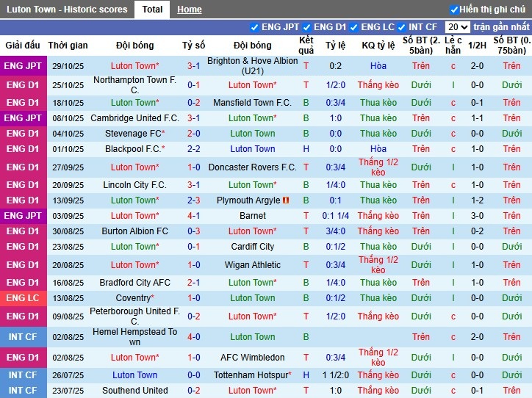Click Hemel Hempstead Town team name
Screen dimensions: 532x398
coord(134,337)
